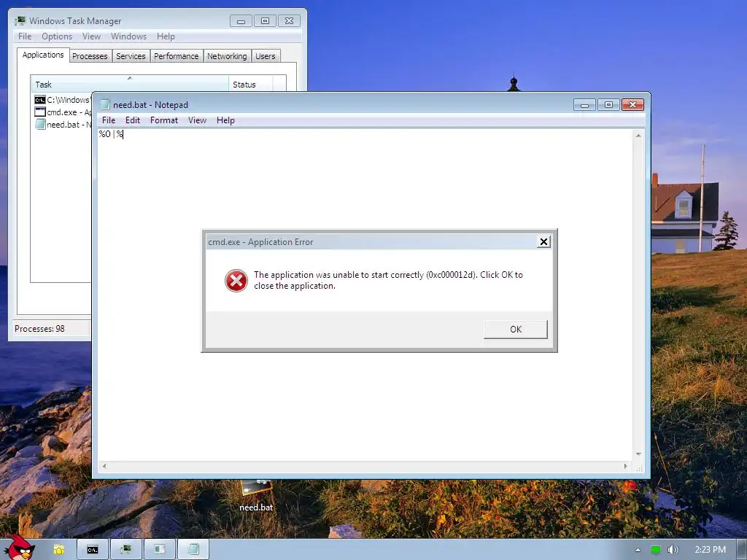Switch to Notepad on the taskbar

[x=193, y=550]
